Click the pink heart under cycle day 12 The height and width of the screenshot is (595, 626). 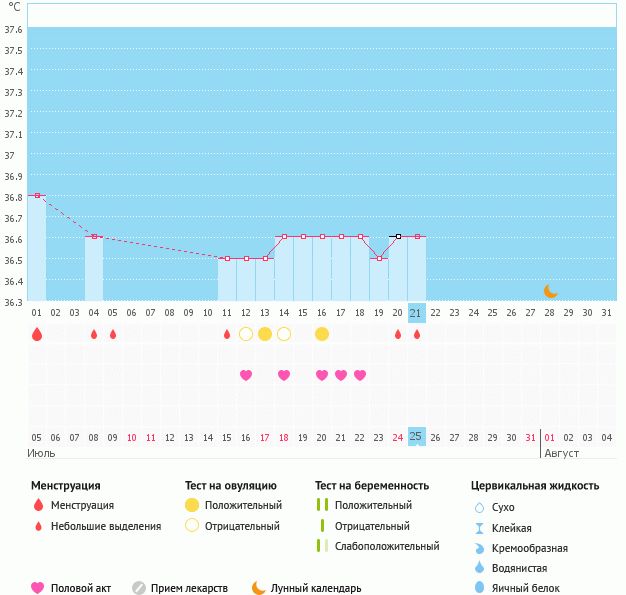click(x=246, y=375)
